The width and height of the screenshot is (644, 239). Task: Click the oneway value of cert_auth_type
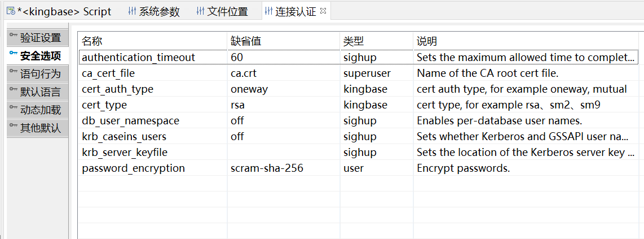tap(249, 89)
